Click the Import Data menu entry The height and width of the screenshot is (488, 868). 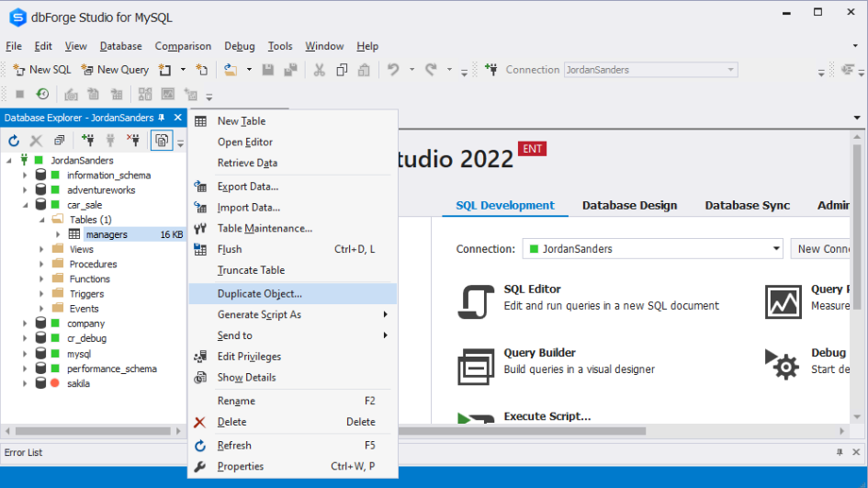(x=292, y=208)
